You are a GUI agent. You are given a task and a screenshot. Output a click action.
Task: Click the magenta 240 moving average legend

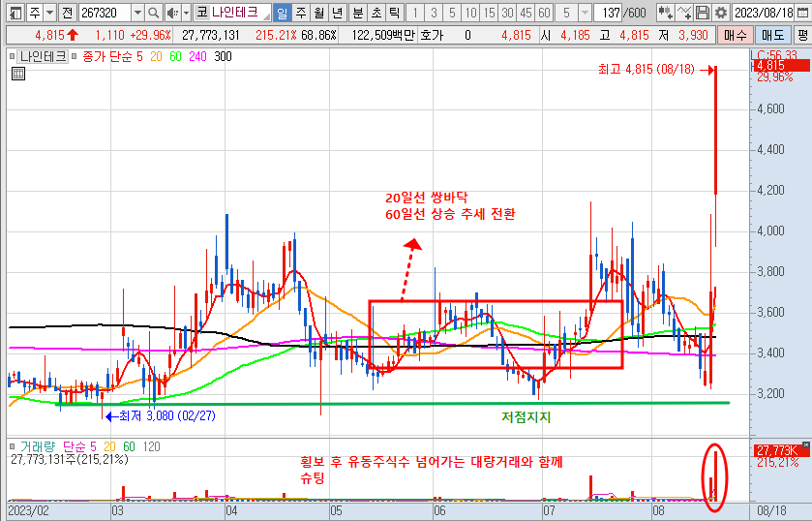(x=197, y=56)
